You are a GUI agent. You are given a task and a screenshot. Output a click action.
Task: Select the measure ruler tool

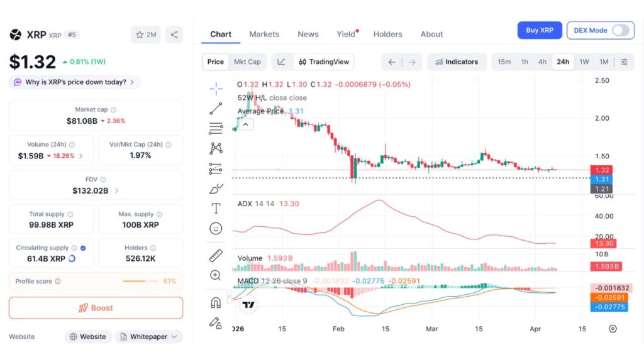[216, 255]
